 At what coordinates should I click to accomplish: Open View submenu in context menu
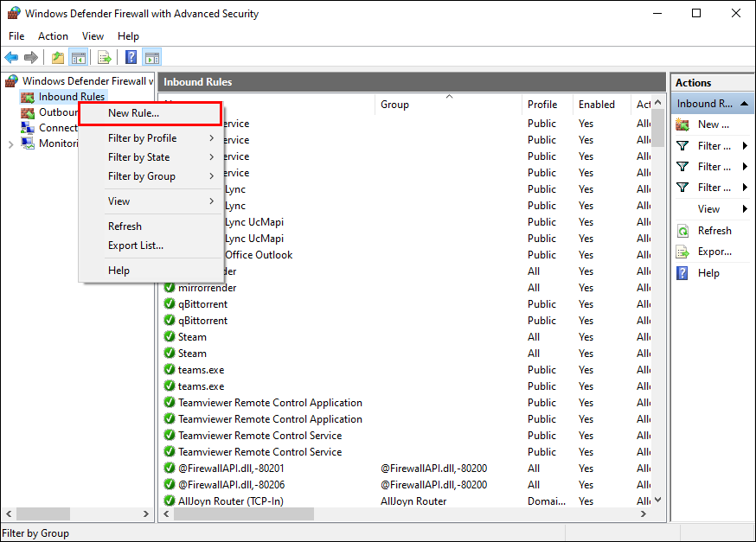[x=150, y=201]
